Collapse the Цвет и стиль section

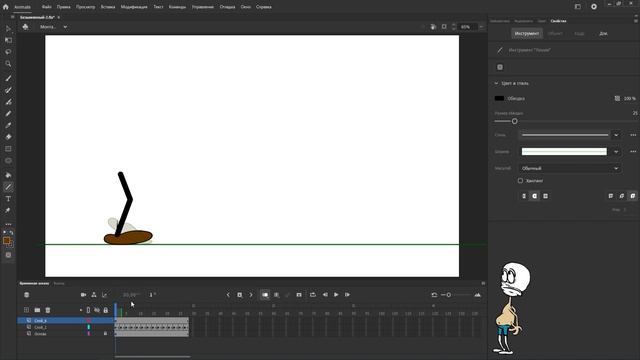pyautogui.click(x=496, y=83)
